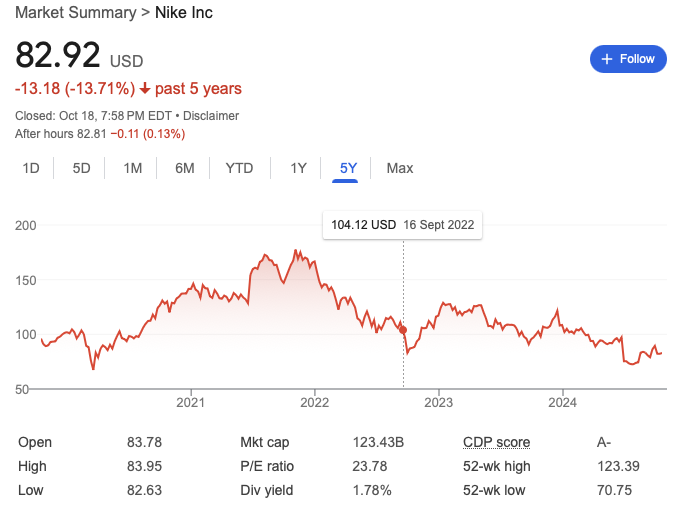Click the 2022 label on chart axis
This screenshot has width=676, height=512.
tap(314, 403)
